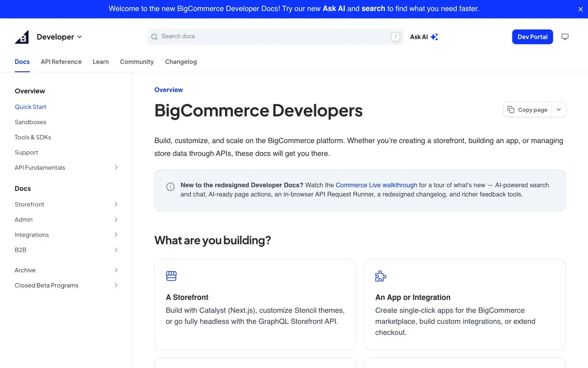This screenshot has width=588, height=368.
Task: Open the Copy page options dropdown arrow
Action: pos(559,109)
